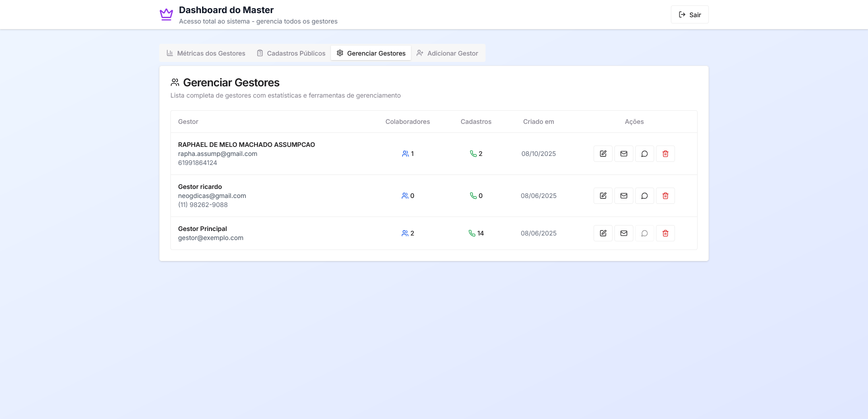
Task: Send email to Gestor ricardo
Action: pyautogui.click(x=623, y=196)
